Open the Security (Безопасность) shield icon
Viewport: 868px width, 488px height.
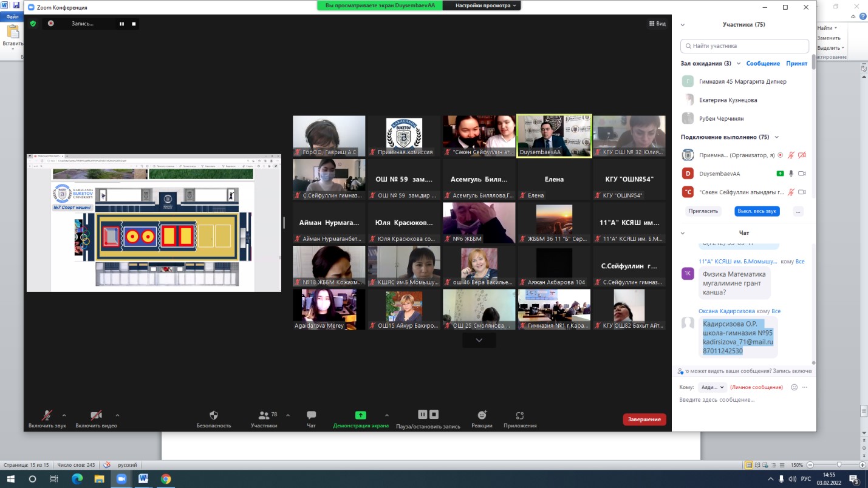pyautogui.click(x=213, y=416)
